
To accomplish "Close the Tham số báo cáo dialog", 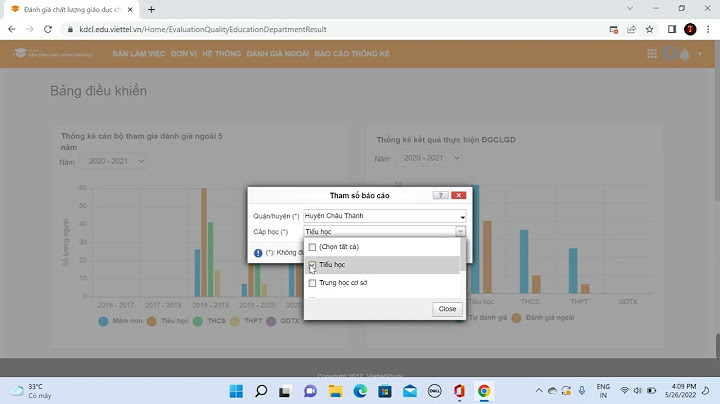I will [458, 195].
